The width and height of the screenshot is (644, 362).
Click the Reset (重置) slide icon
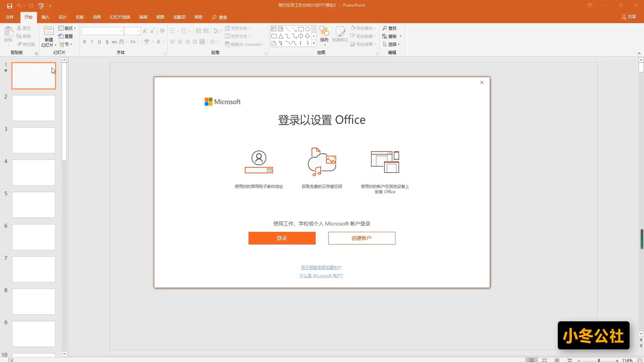(66, 36)
